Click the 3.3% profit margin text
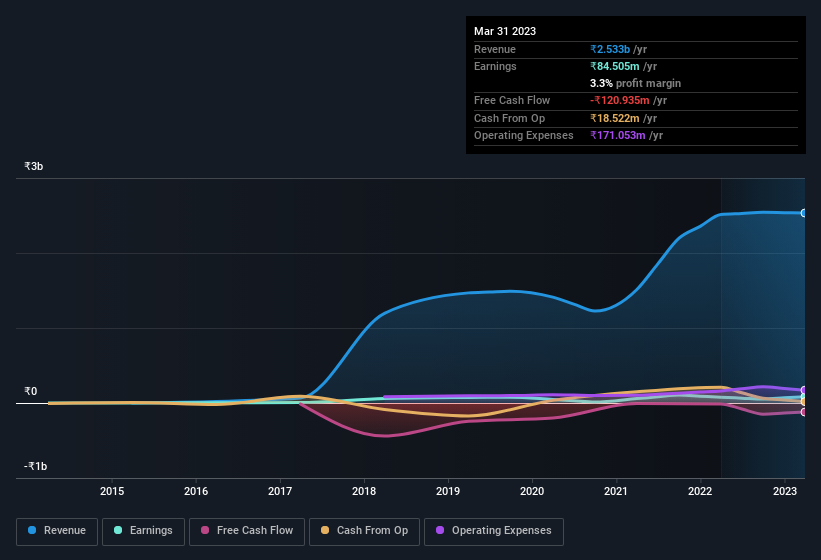821x560 pixels. (x=636, y=83)
